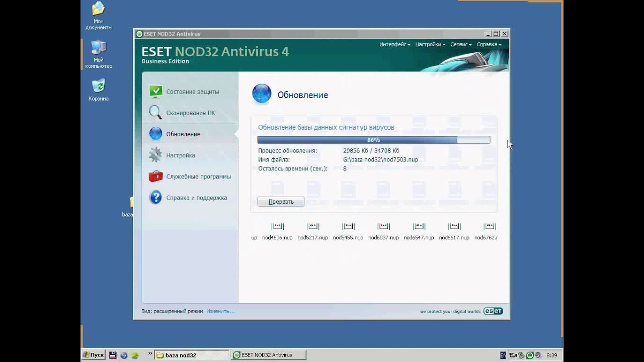Screen dimensions: 644x362
Task: Click the Изменить... view mode link
Action: click(220, 311)
